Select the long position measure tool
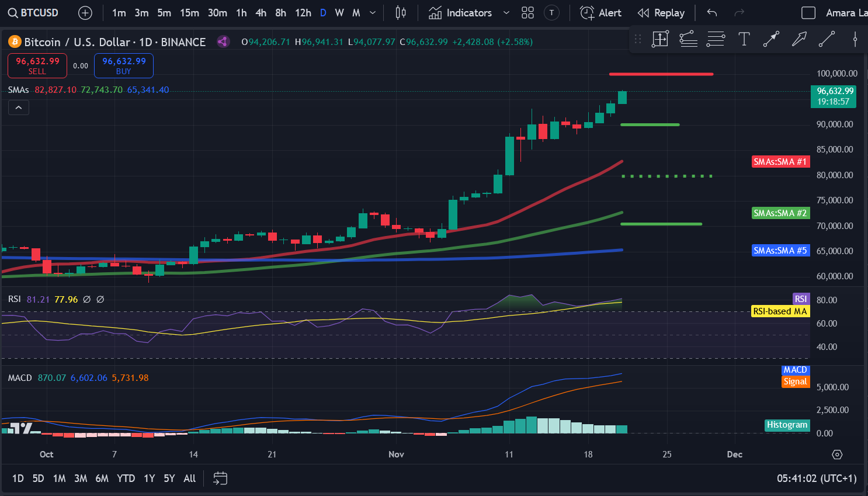868x496 pixels. click(660, 39)
